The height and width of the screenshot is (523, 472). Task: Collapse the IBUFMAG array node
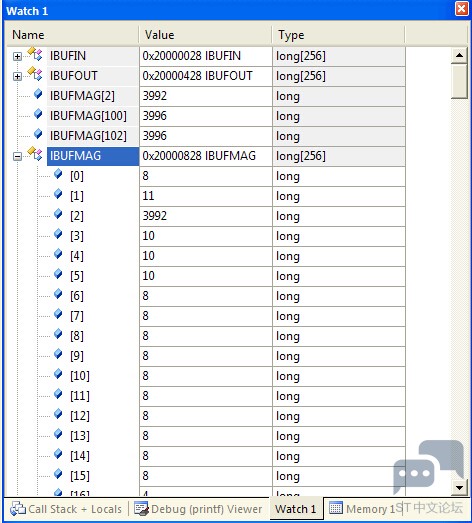(17, 156)
